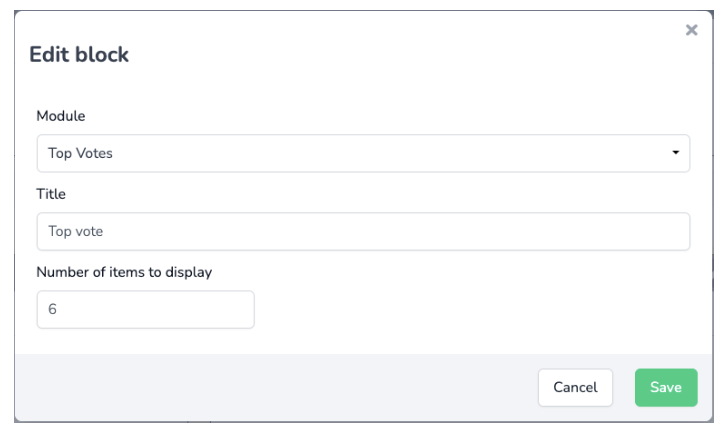
Task: Save the block changes with the green Save button
Action: point(666,387)
